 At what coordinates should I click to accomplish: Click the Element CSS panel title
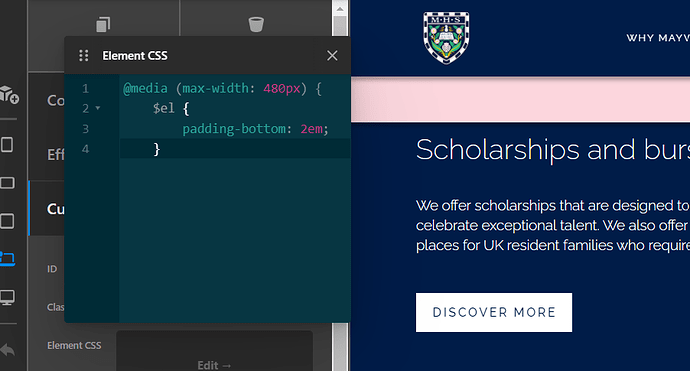(135, 55)
